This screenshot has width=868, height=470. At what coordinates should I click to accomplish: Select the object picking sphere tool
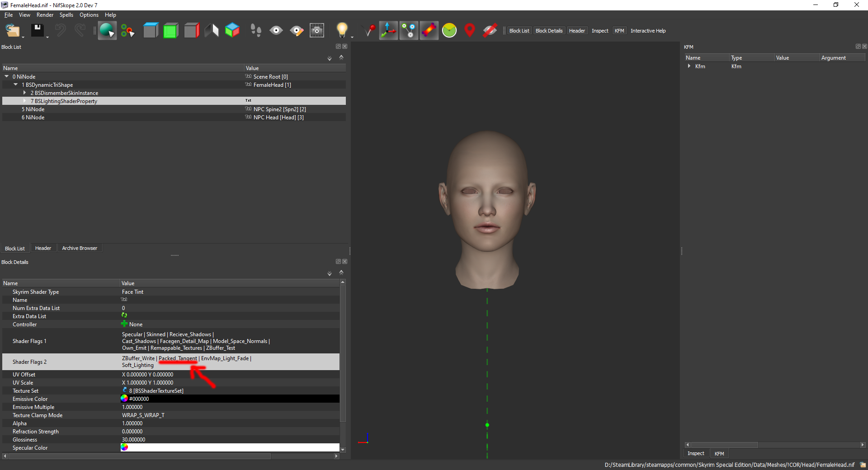[107, 31]
